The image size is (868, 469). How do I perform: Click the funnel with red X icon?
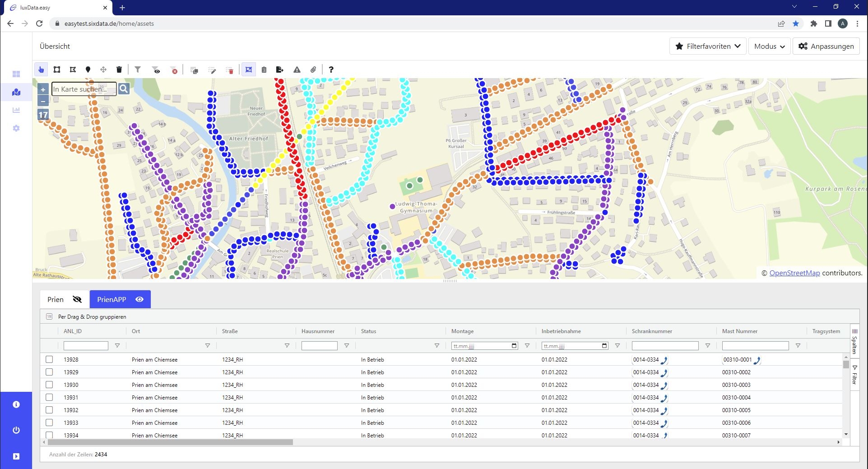174,70
